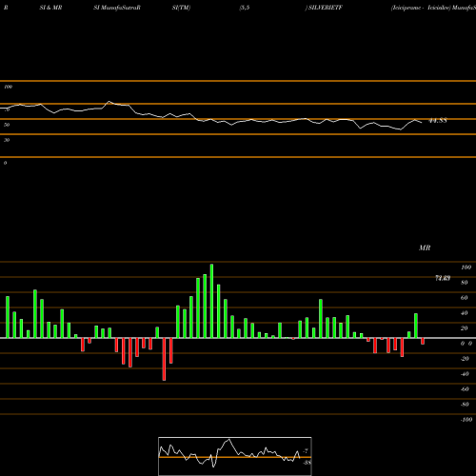Click the last red bar of MR histogram

click(423, 341)
